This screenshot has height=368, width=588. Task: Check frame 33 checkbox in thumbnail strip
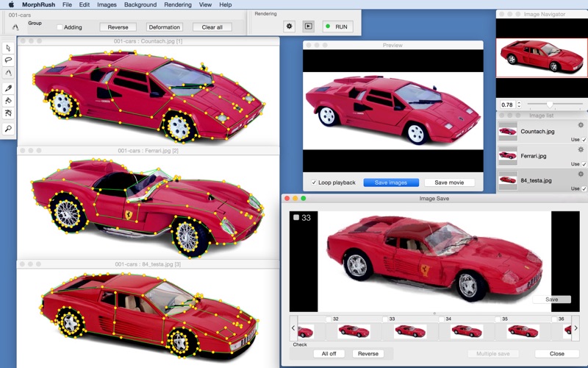(x=385, y=319)
